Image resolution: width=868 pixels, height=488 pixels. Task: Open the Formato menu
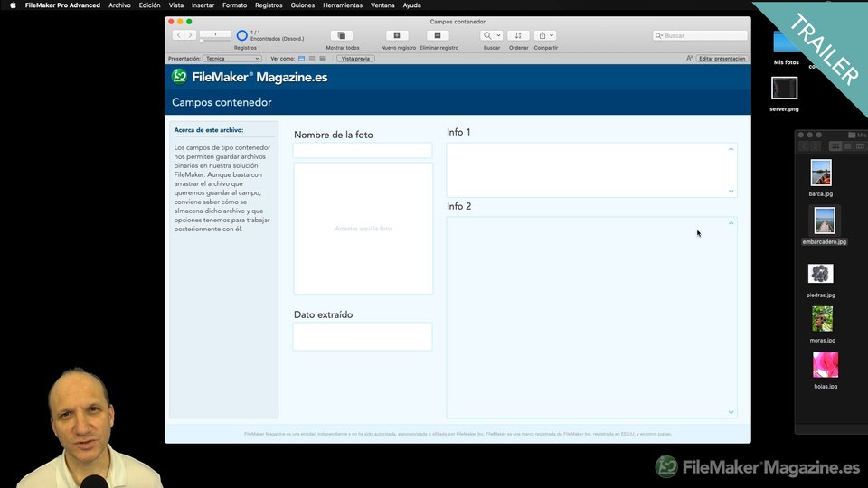click(x=235, y=5)
